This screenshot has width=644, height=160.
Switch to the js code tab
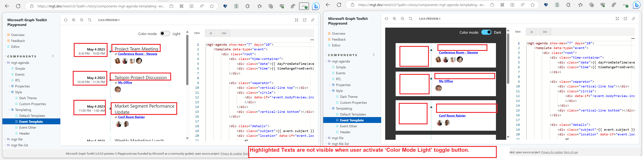(x=211, y=33)
